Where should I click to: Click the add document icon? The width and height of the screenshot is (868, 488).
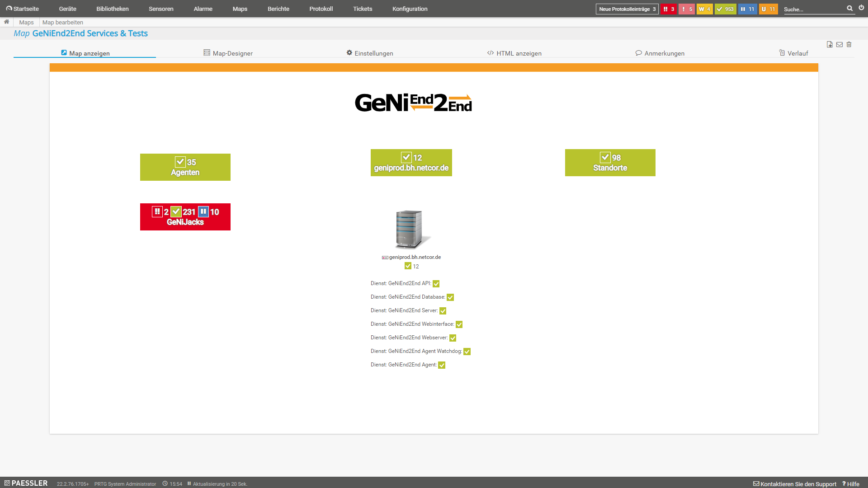[830, 44]
